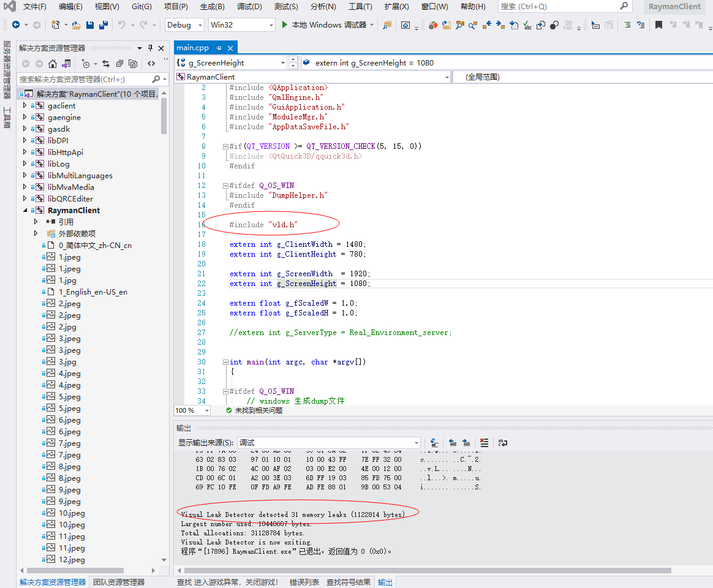Go to next message in Output panel

466,442
